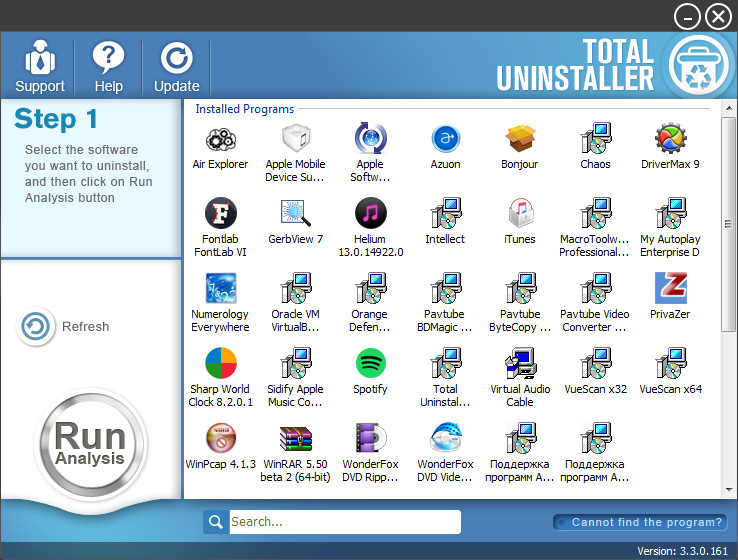Select Sharp World Clock 8.2.0.1 icon

point(220,363)
